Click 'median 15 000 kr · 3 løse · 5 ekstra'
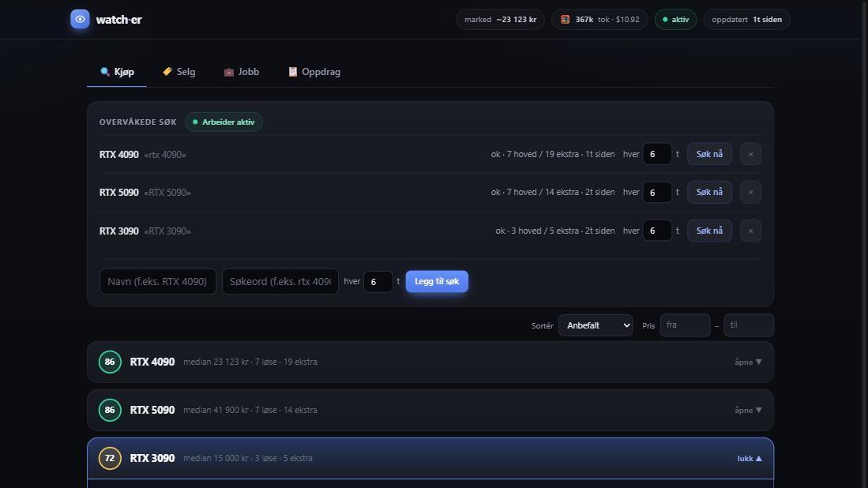The width and height of the screenshot is (868, 488). 248,458
